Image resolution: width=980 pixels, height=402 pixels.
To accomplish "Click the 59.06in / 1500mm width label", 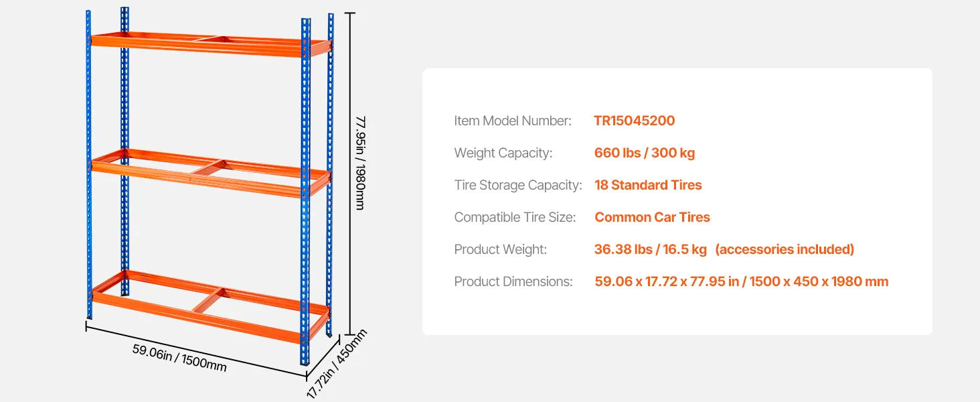I will (x=179, y=357).
